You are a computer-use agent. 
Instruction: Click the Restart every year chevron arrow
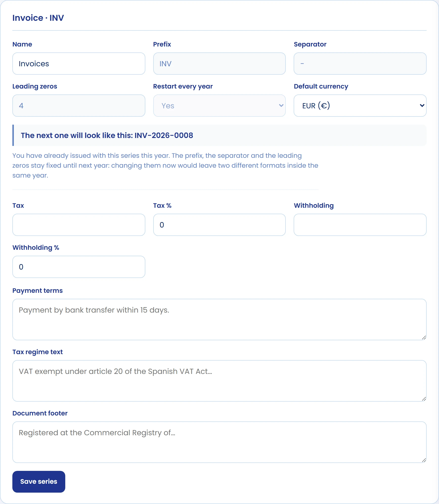click(281, 106)
